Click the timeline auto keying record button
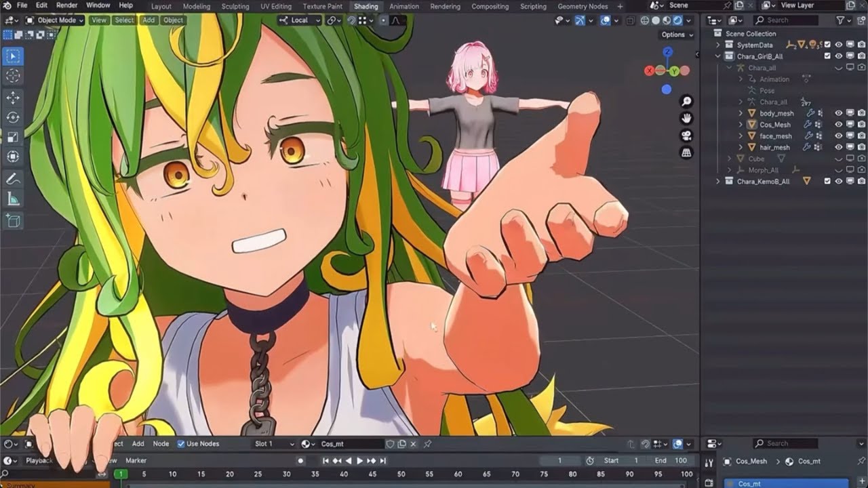The width and height of the screenshot is (868, 488). [x=300, y=461]
